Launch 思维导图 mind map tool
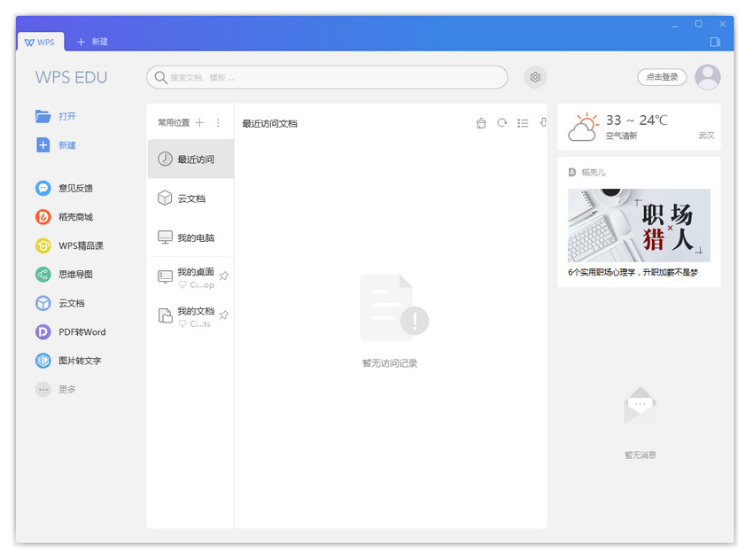 coord(43,274)
